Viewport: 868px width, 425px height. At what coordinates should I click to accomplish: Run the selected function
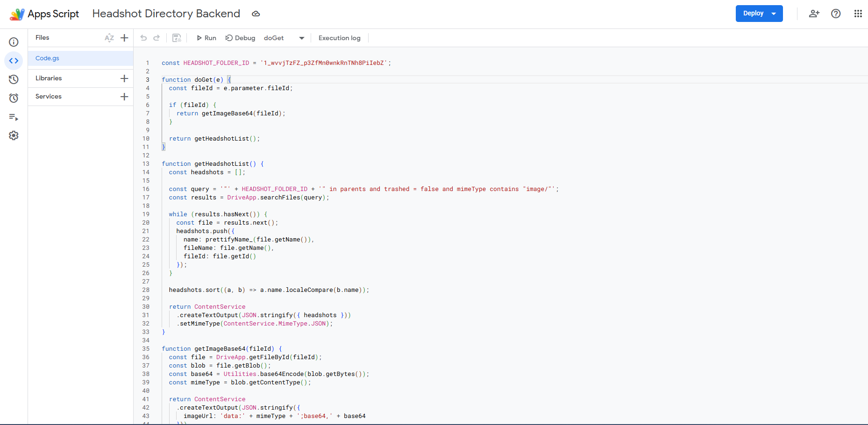206,38
